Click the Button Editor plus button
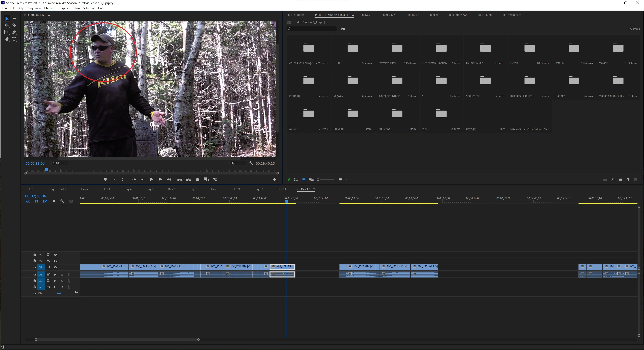This screenshot has height=350, width=644. click(274, 180)
